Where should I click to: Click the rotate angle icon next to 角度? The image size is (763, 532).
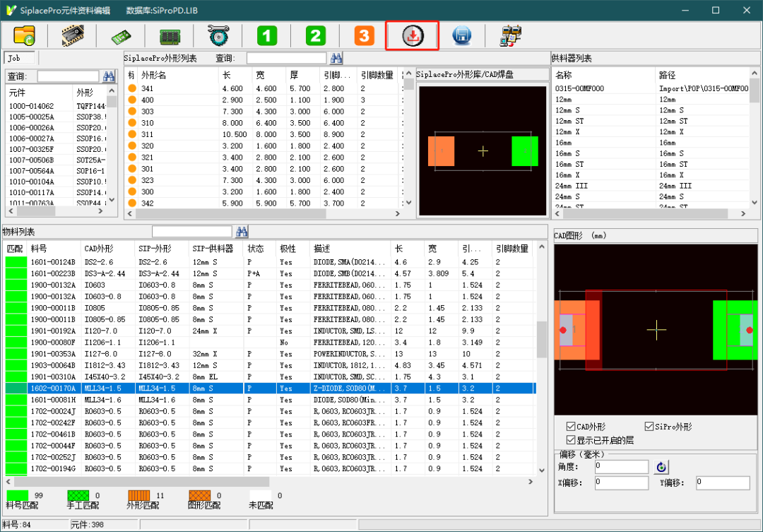661,467
